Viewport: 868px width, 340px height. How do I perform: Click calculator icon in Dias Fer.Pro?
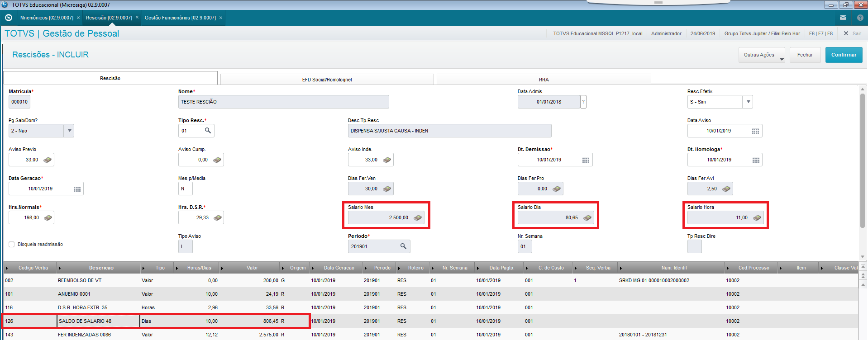coord(557,189)
